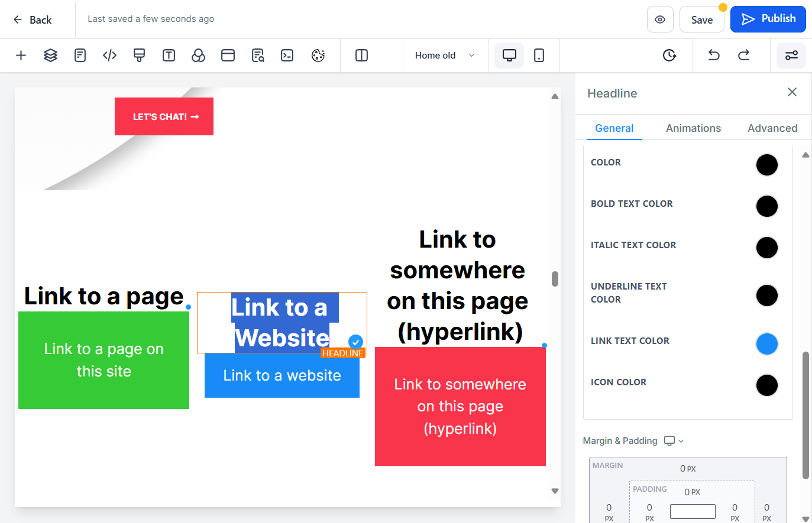This screenshot has width=812, height=523.
Task: Go back with Back button
Action: [33, 20]
